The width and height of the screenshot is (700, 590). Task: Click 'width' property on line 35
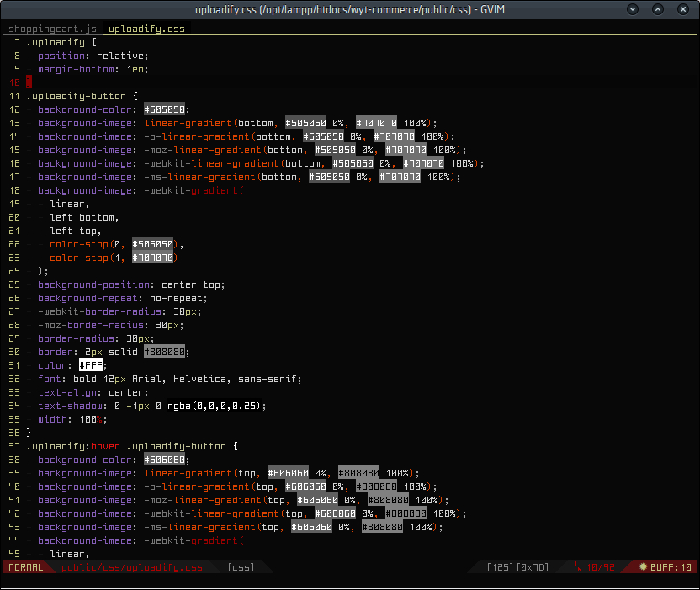pos(52,419)
